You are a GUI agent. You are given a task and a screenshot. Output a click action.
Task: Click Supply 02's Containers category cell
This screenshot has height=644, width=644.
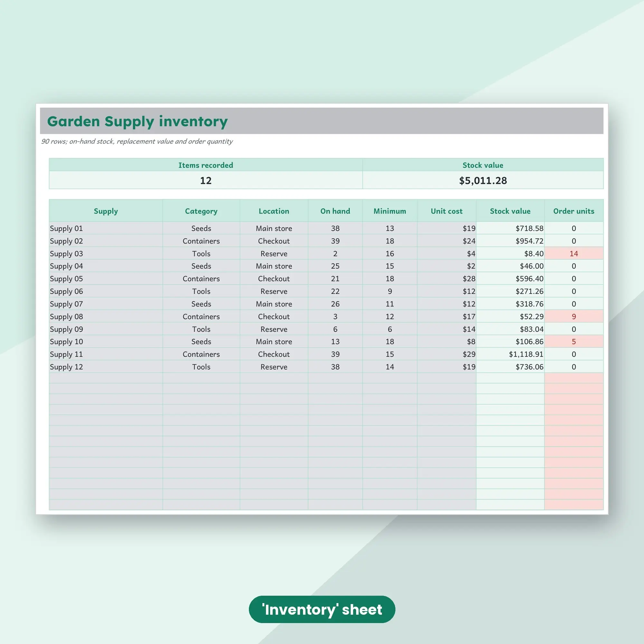click(201, 241)
